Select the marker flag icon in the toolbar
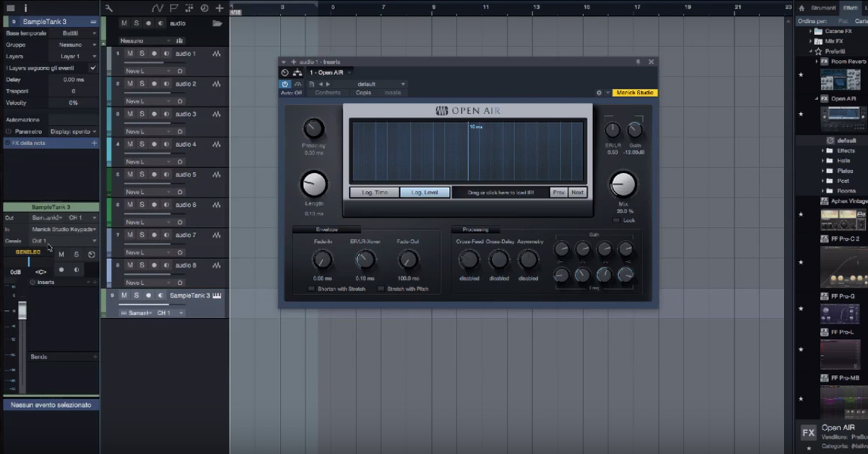This screenshot has height=454, width=868. pos(174,7)
